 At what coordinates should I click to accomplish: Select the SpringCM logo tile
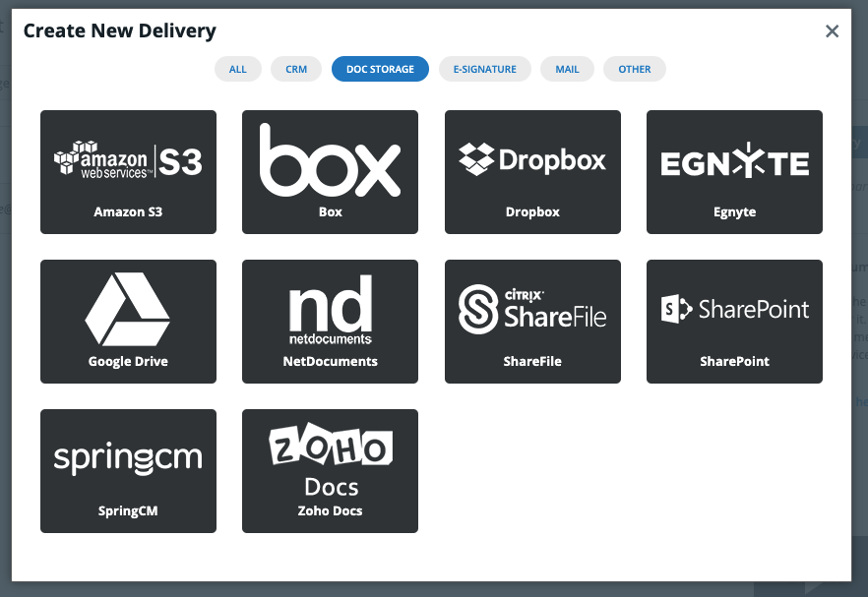coord(128,459)
